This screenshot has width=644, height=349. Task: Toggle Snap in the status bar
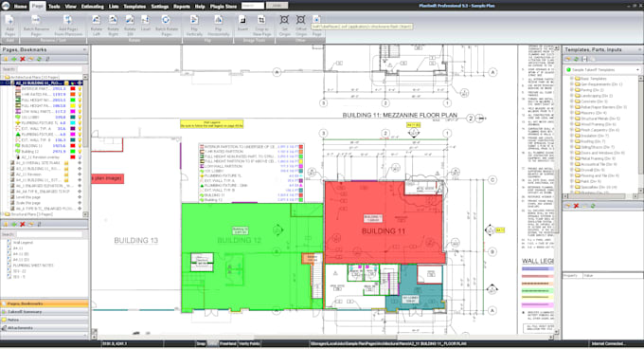click(x=201, y=343)
